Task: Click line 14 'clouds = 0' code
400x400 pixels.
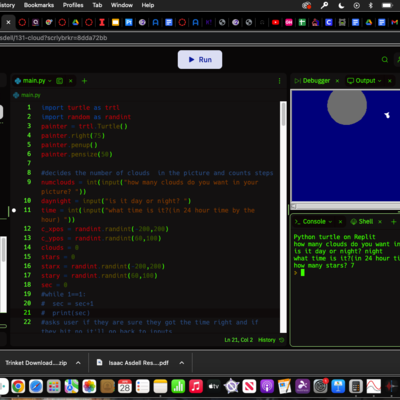Action: pyautogui.click(x=60, y=248)
